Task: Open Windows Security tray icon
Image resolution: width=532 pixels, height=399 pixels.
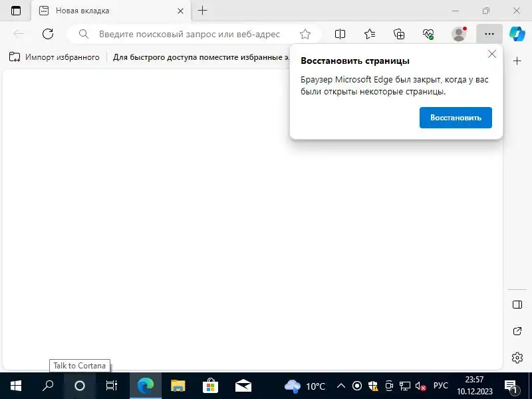Action: pos(373,386)
